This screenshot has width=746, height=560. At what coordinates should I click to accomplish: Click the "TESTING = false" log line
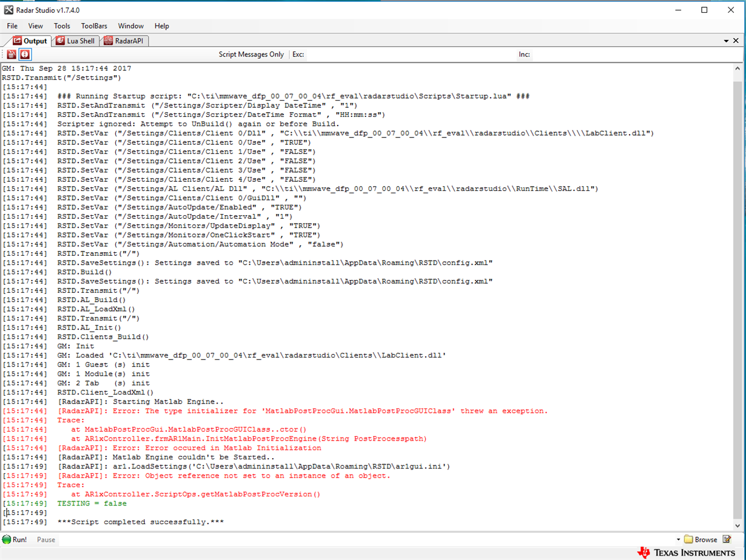(92, 504)
